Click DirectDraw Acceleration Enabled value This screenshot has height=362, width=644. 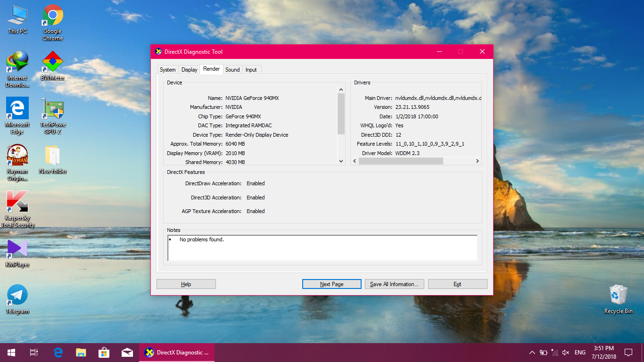coord(256,183)
